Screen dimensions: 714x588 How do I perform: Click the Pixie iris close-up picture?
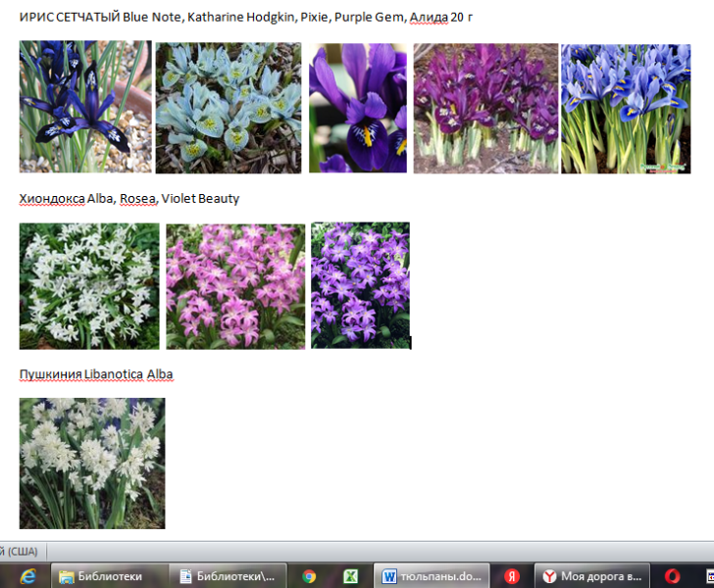point(357,108)
